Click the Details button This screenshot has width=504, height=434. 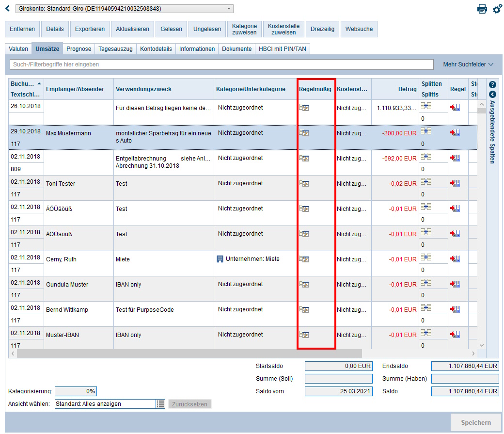55,29
